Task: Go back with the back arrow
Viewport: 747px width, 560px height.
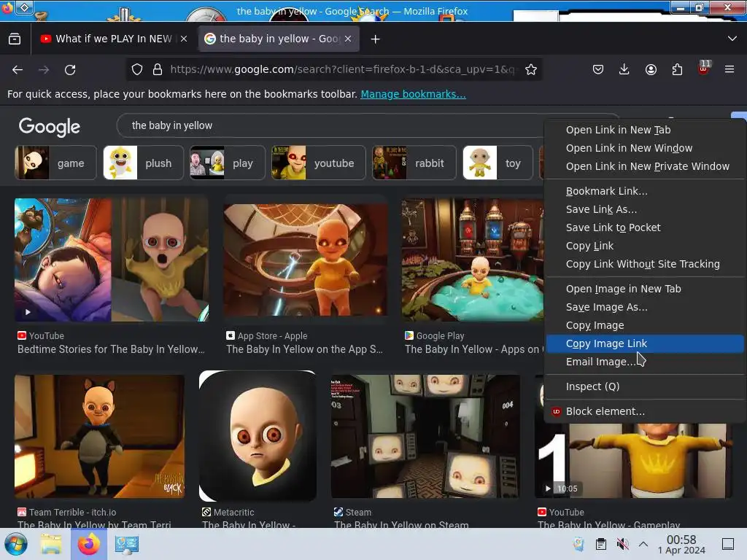Action: point(18,70)
